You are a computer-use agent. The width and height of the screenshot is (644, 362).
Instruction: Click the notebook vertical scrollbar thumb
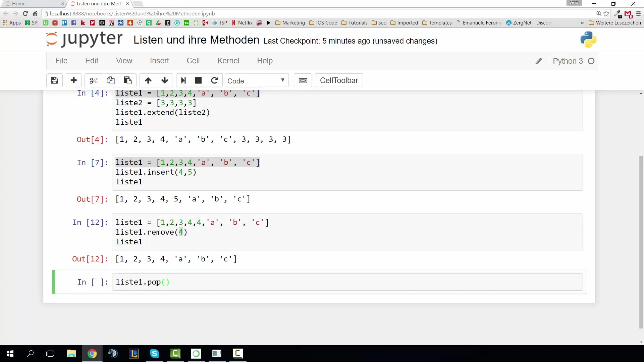(x=641, y=242)
